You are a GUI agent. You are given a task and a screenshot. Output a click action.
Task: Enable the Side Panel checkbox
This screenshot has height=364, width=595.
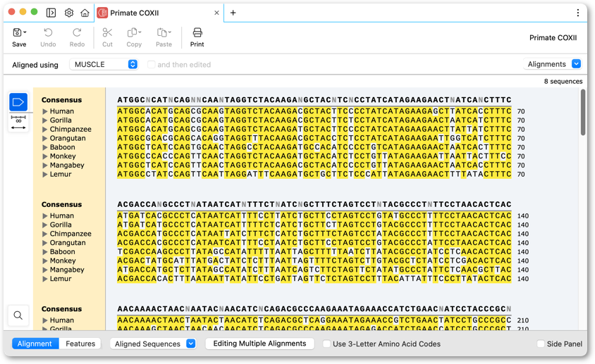coord(541,344)
